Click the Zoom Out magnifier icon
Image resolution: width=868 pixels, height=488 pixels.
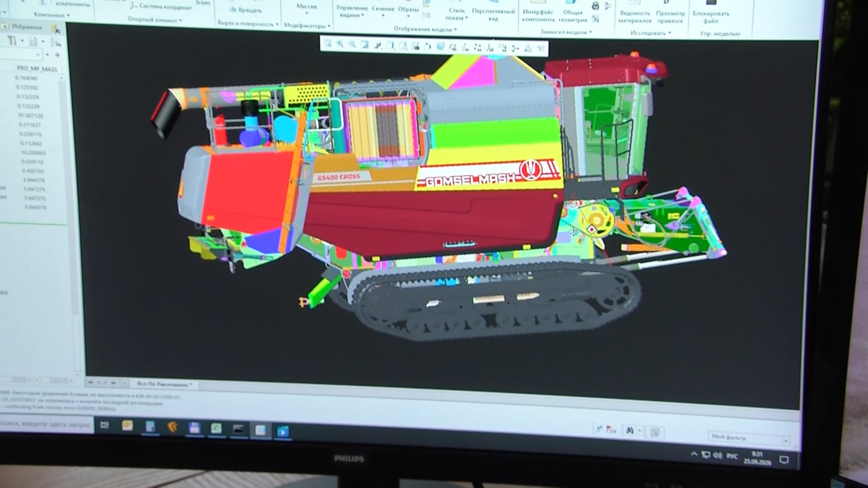(352, 44)
